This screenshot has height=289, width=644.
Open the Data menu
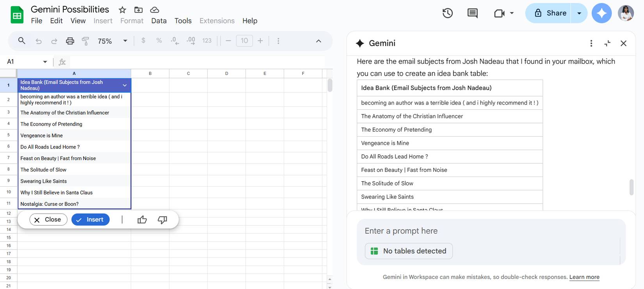pos(159,21)
